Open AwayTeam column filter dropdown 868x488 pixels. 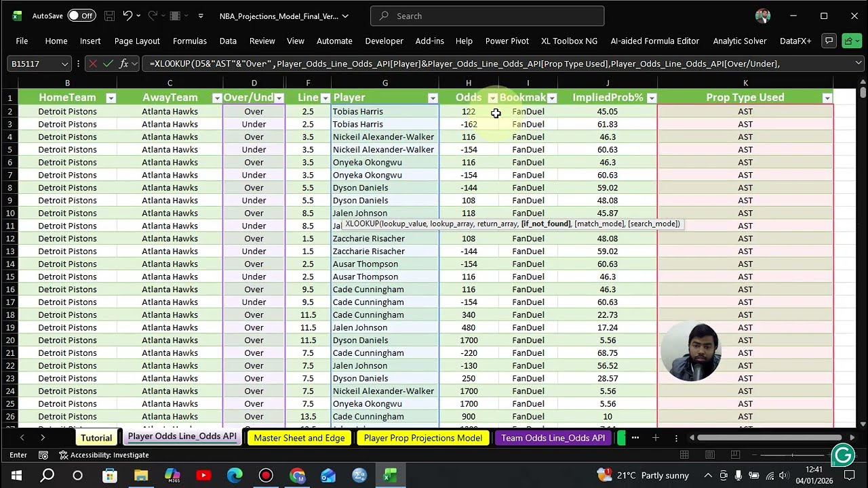[216, 98]
